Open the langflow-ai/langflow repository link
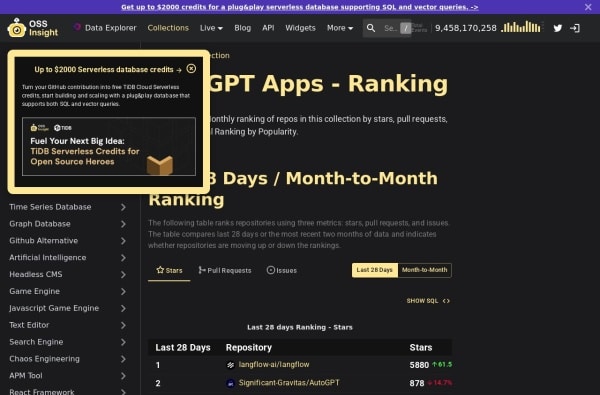This screenshot has height=395, width=600. coord(274,365)
